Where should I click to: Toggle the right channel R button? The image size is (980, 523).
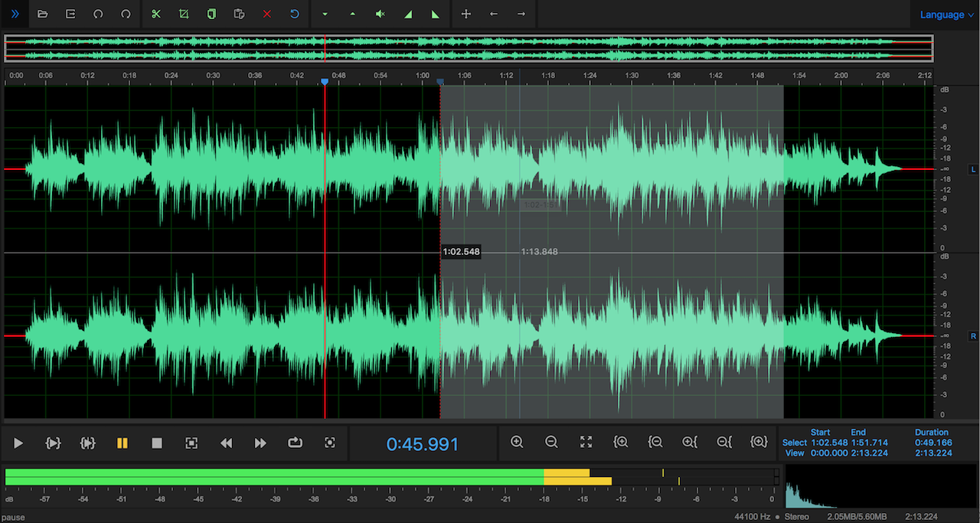974,336
